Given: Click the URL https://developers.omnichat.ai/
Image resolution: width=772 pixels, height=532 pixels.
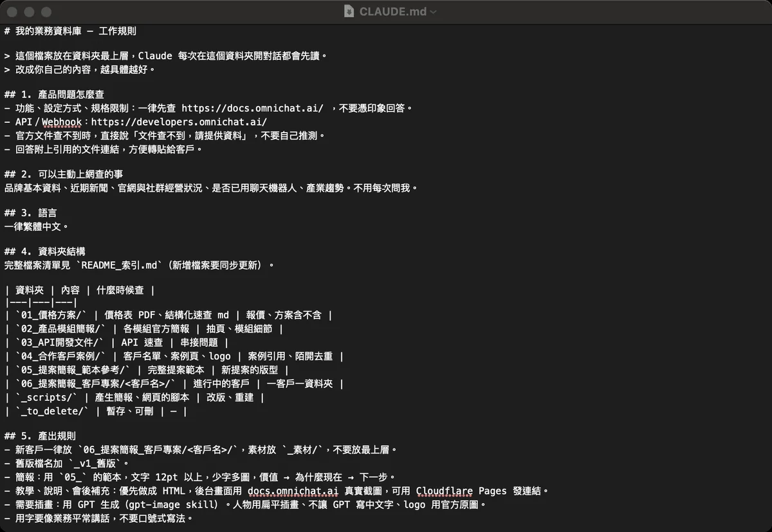Looking at the screenshot, I should point(179,122).
